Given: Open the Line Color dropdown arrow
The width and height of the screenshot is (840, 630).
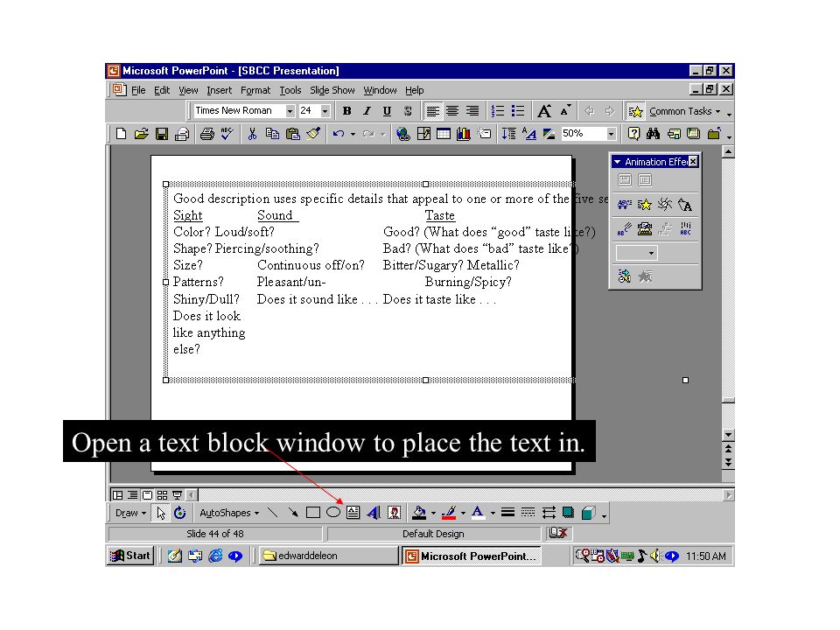Looking at the screenshot, I should (463, 514).
